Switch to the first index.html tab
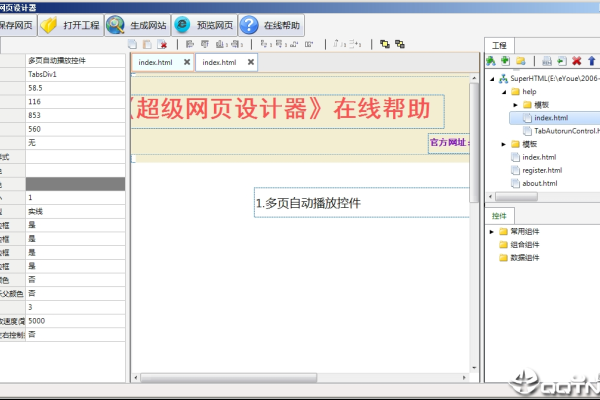Viewport: 600px width, 400px height. (160, 62)
